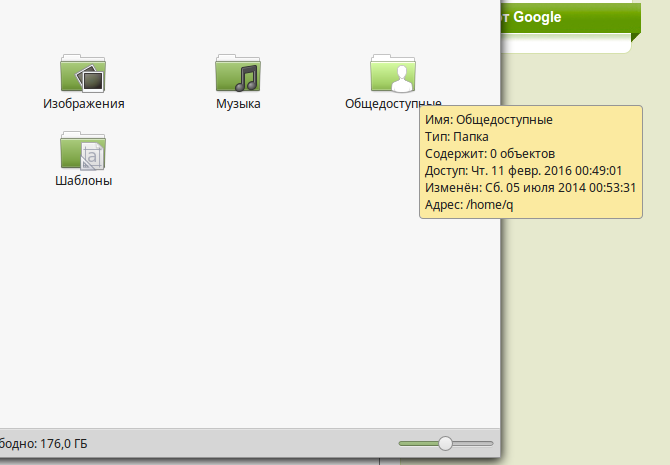Select the Общедоступные folder icon

coord(393,73)
